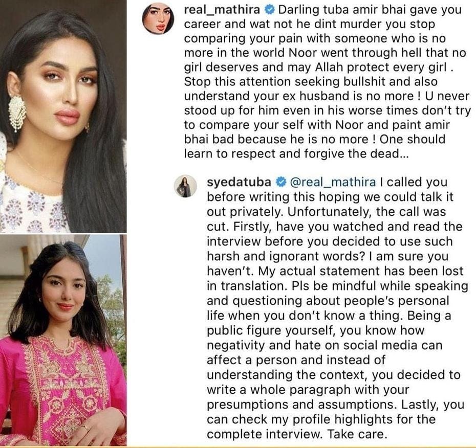Click syedatuba's blue verified badge
The image size is (476, 448).
[281, 182]
